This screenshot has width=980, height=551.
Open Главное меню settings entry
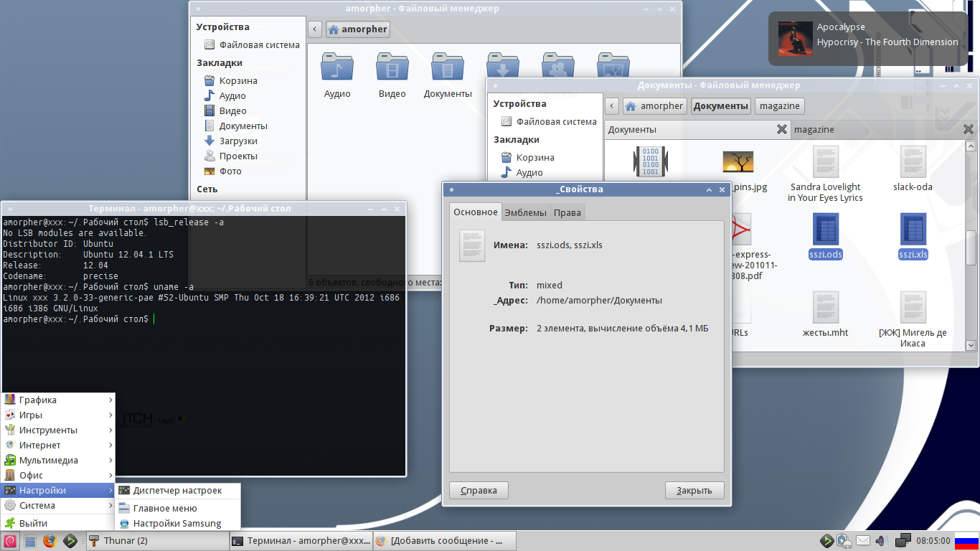(178, 508)
